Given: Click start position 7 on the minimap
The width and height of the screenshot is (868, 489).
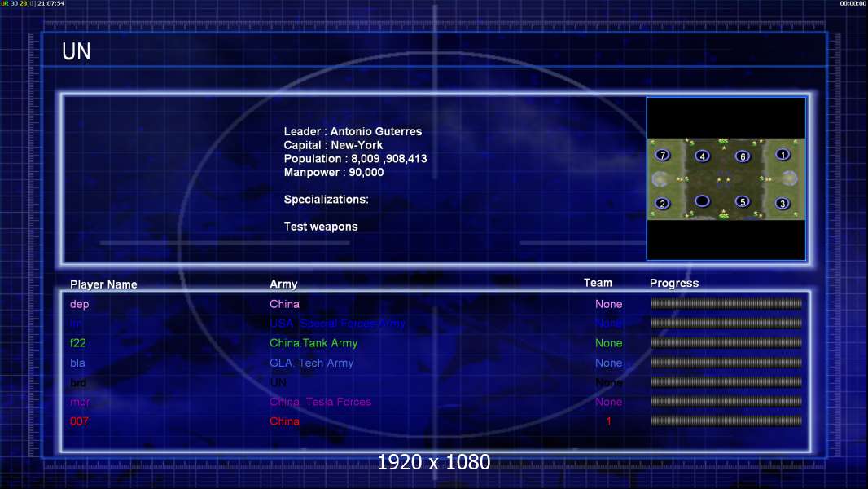Looking at the screenshot, I should 663,155.
